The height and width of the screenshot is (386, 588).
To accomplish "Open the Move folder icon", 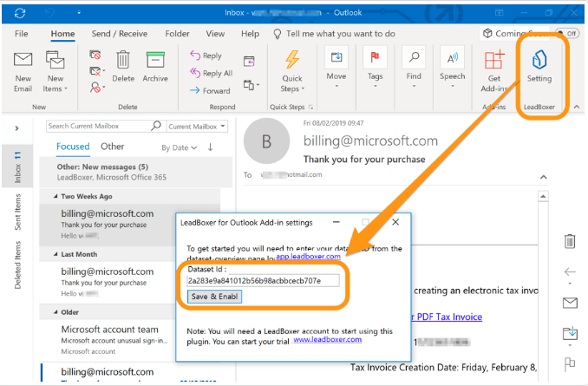I will (x=336, y=57).
